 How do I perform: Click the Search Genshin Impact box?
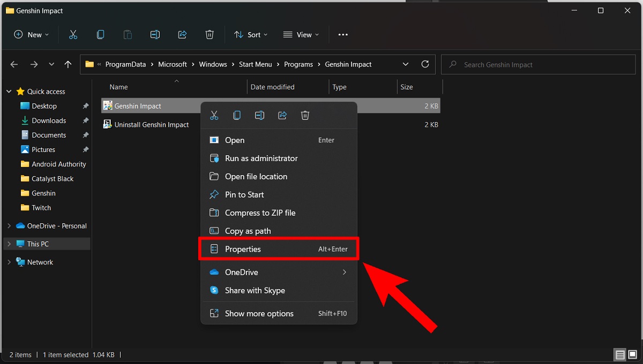click(539, 64)
